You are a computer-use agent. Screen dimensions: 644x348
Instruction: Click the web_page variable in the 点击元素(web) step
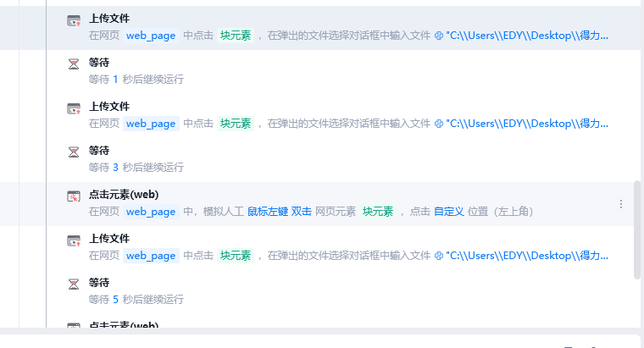coord(151,212)
